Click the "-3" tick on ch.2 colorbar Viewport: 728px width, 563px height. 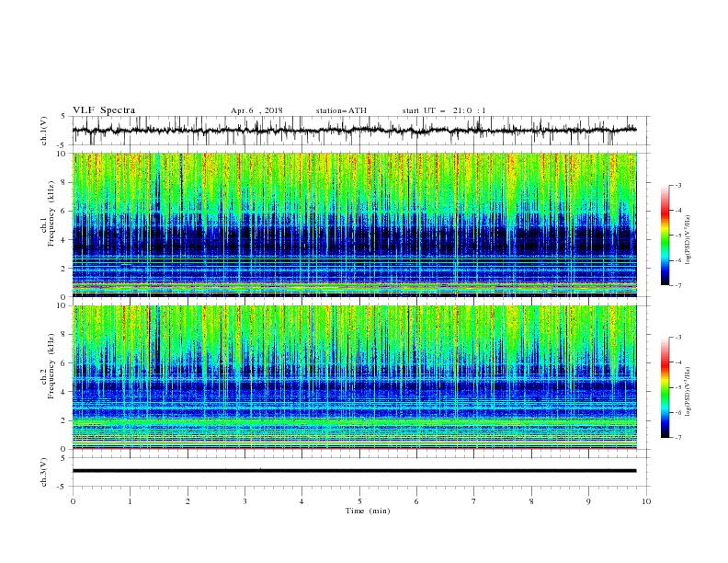677,338
